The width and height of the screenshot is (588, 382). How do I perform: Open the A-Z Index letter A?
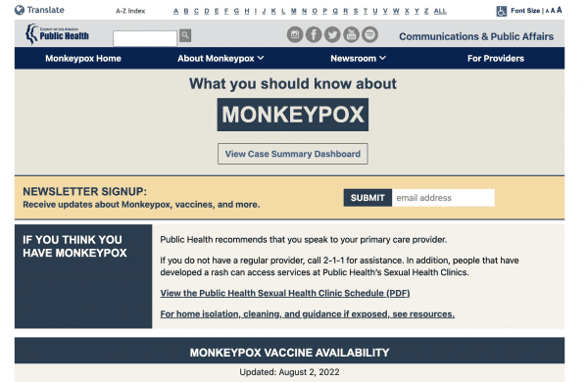[175, 11]
